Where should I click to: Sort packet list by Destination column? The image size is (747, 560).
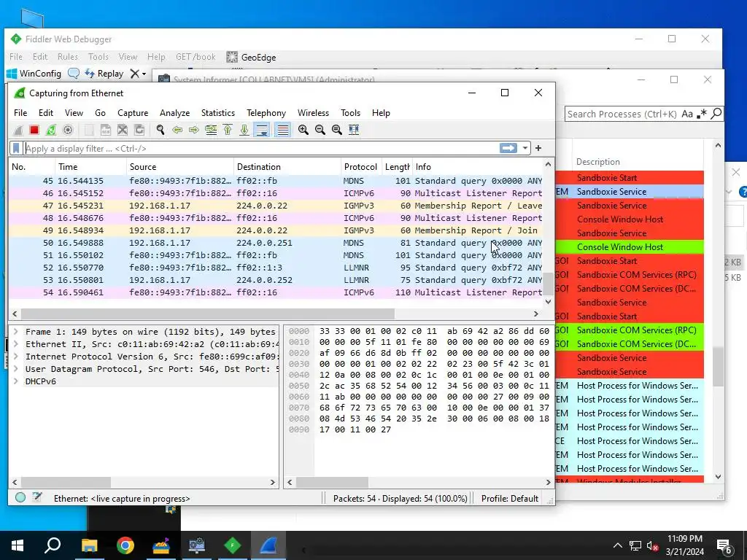287,167
